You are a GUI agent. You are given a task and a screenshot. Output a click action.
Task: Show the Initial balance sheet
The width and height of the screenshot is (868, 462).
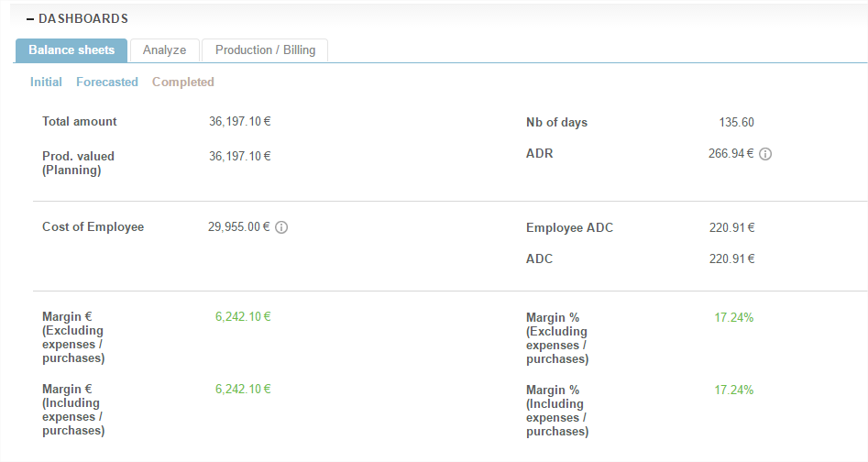point(46,82)
